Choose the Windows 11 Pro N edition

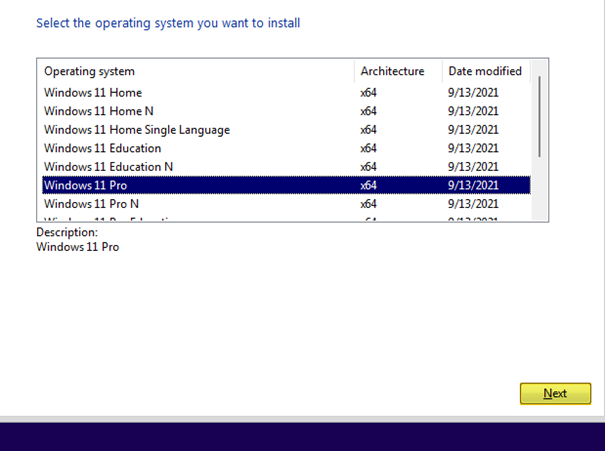(286, 204)
